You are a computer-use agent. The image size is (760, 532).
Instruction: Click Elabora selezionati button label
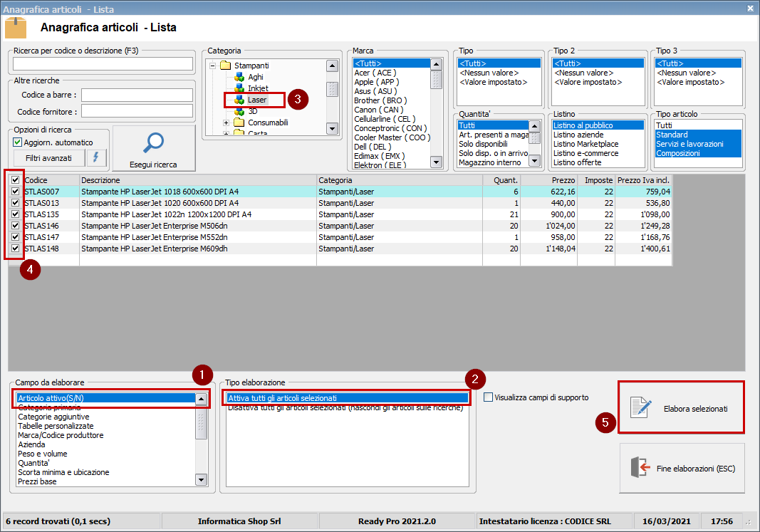coord(695,409)
